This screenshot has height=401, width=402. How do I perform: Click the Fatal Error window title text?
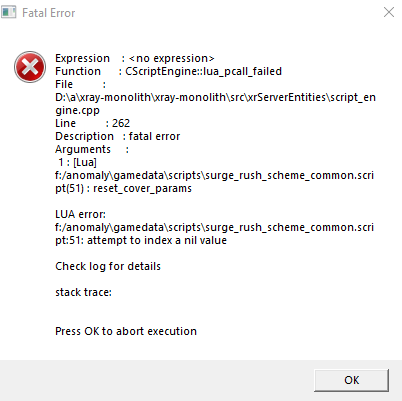click(49, 13)
